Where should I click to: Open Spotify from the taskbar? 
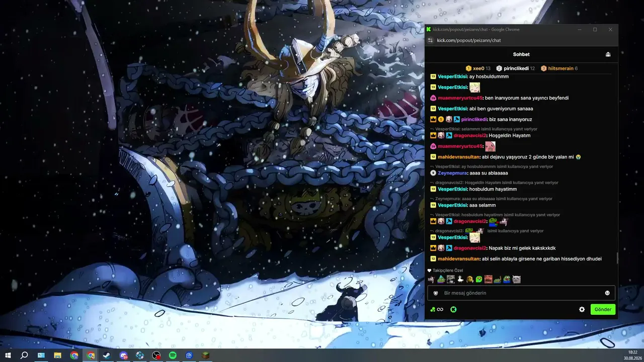[x=173, y=355]
